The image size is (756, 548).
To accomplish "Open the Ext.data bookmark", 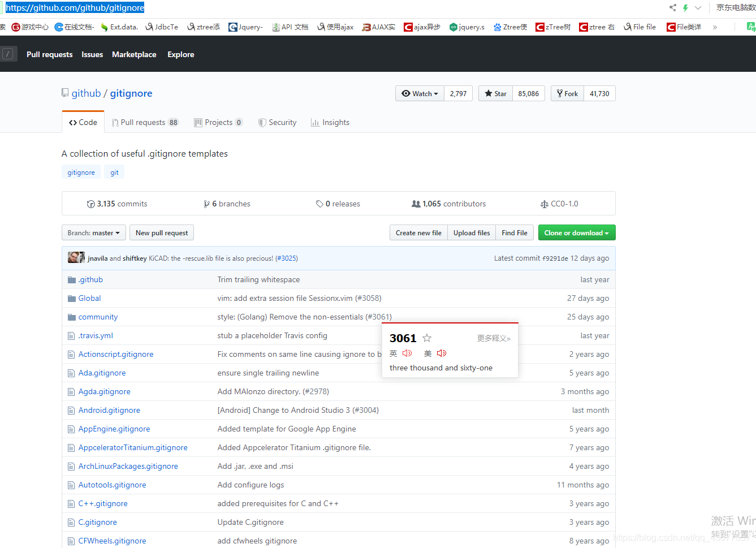I will [x=119, y=27].
